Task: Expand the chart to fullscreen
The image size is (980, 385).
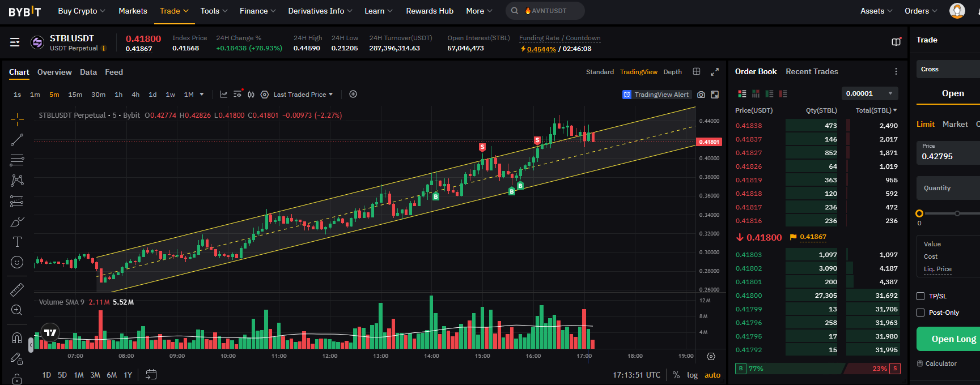Action: (715, 72)
